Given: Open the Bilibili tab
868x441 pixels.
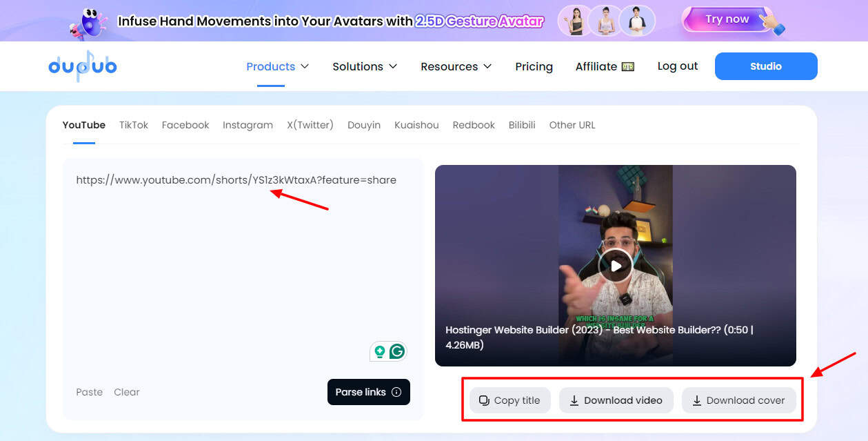Looking at the screenshot, I should 522,125.
